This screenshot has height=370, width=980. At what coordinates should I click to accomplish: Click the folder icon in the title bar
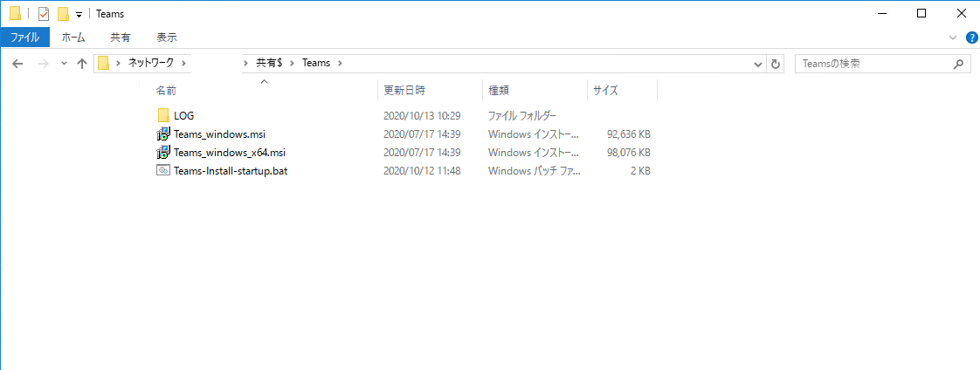click(15, 14)
